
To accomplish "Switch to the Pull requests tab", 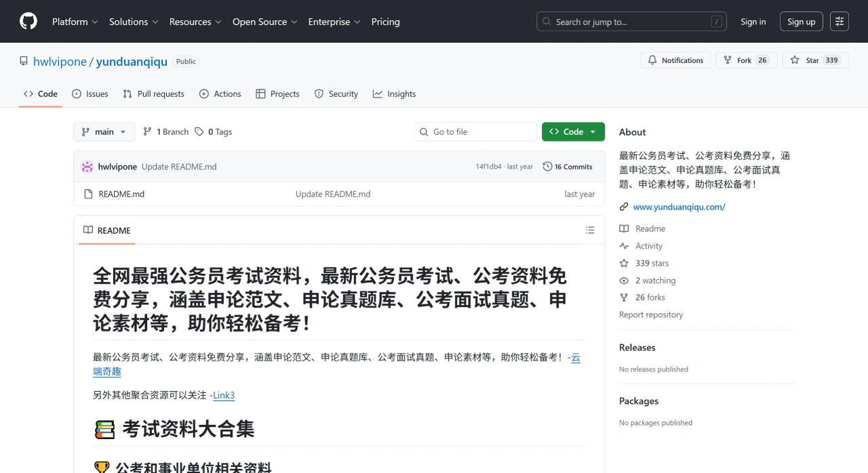I will coord(153,94).
